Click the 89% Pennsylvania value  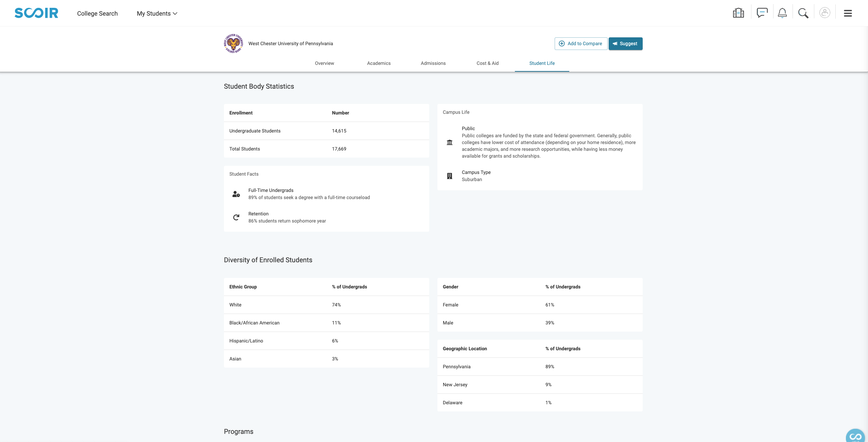[x=550, y=367]
